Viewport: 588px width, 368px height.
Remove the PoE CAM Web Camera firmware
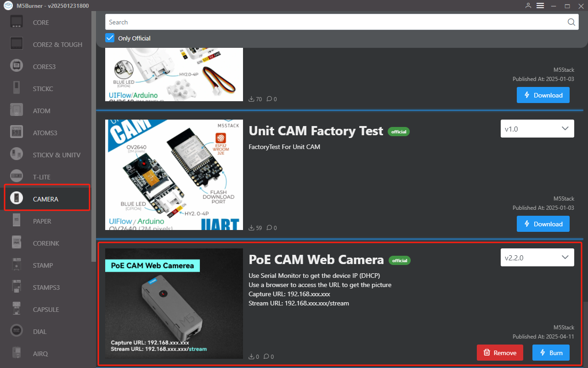500,353
